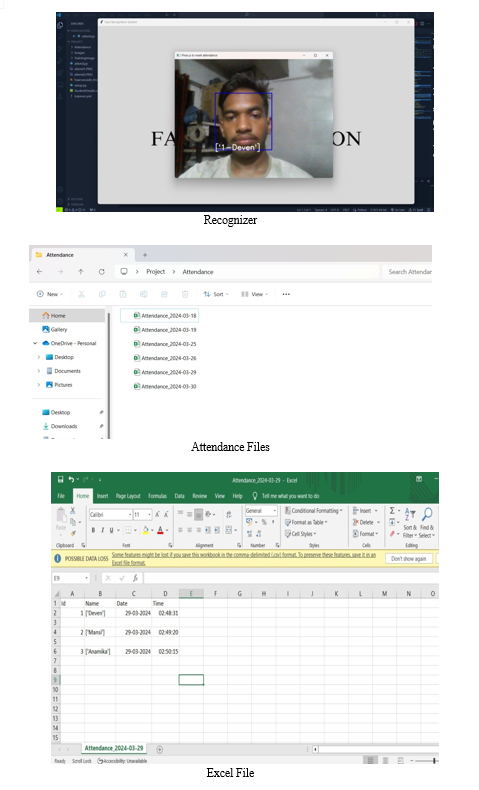This screenshot has width=479, height=790.
Task: Select cell containing ['Deven']
Action: click(x=100, y=613)
